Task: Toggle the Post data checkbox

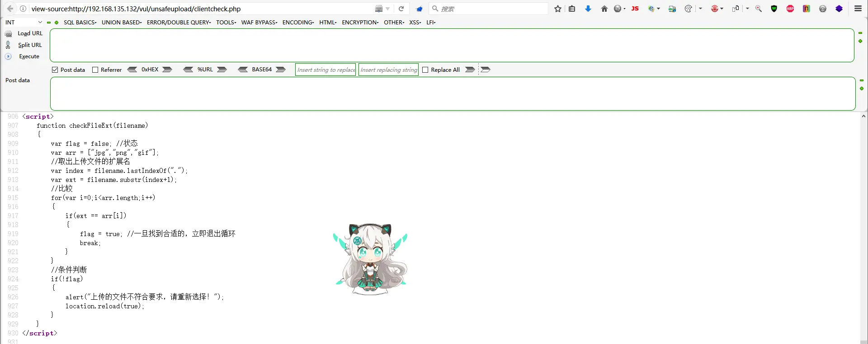Action: click(x=55, y=70)
